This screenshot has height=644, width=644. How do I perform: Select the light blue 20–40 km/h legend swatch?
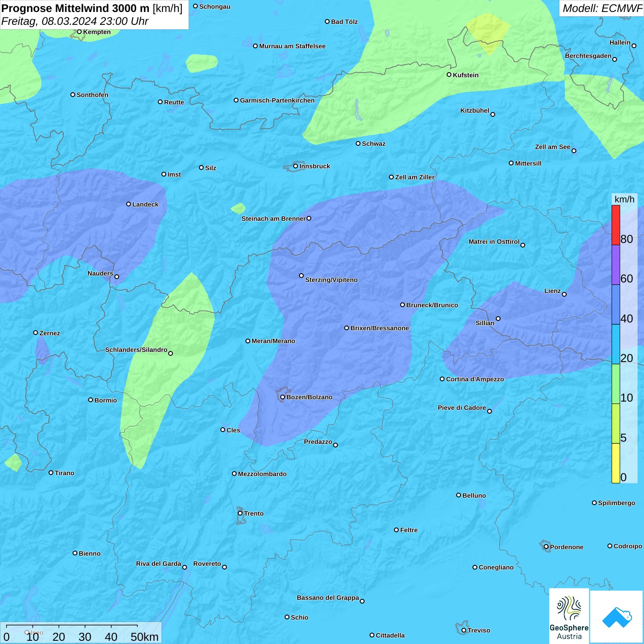pyautogui.click(x=615, y=345)
